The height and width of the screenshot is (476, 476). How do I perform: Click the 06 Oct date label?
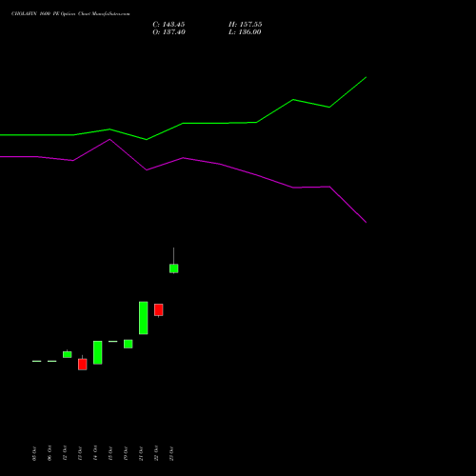pyautogui.click(x=50, y=453)
